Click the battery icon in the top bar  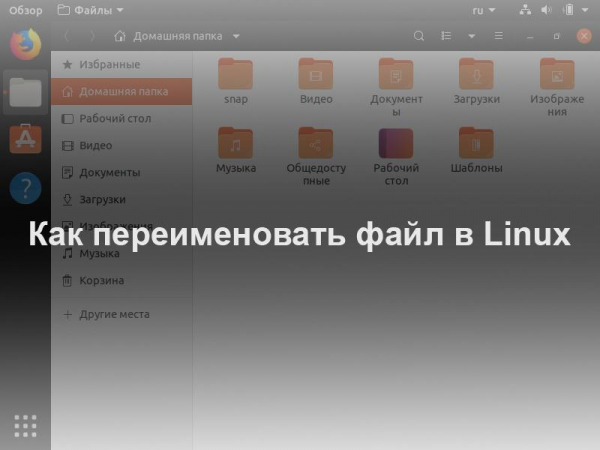[x=569, y=10]
